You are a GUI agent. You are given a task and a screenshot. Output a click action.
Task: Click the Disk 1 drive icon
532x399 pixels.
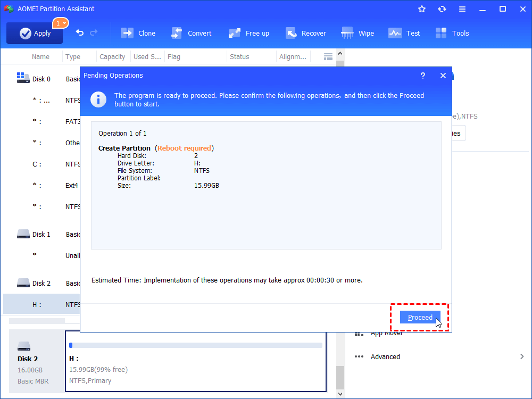click(x=23, y=234)
